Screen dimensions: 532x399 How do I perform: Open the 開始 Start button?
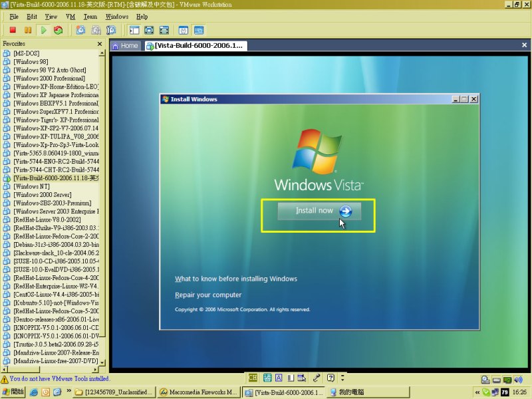(13, 392)
